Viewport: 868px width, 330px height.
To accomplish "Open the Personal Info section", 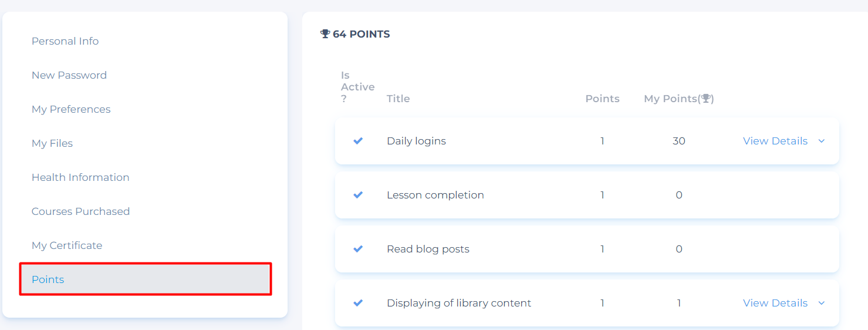I will [65, 41].
